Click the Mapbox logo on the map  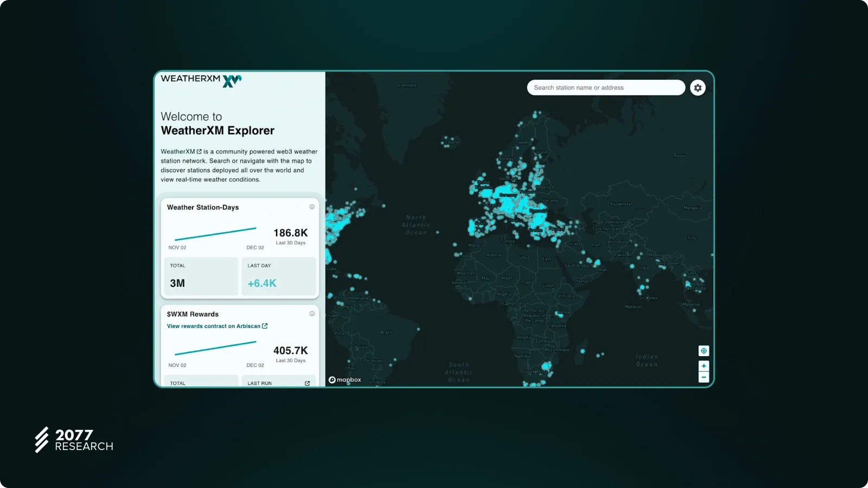(345, 380)
